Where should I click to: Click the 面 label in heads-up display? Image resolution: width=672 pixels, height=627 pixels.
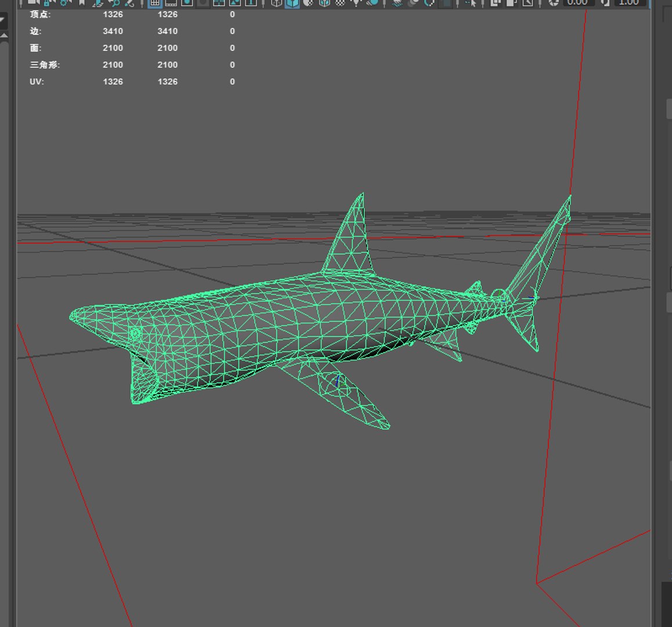35,48
